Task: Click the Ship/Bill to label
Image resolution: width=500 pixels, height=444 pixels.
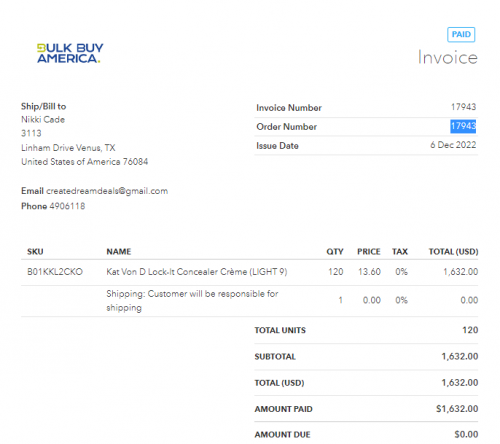Action: tap(44, 106)
